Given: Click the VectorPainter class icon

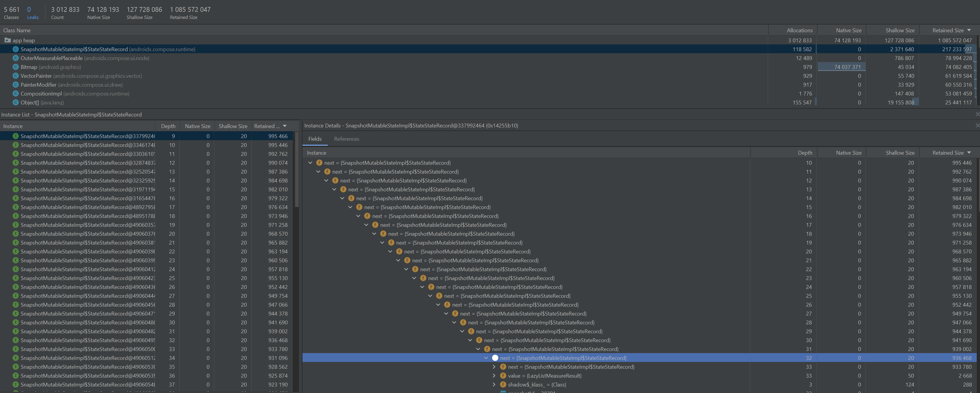Looking at the screenshot, I should tap(16, 76).
